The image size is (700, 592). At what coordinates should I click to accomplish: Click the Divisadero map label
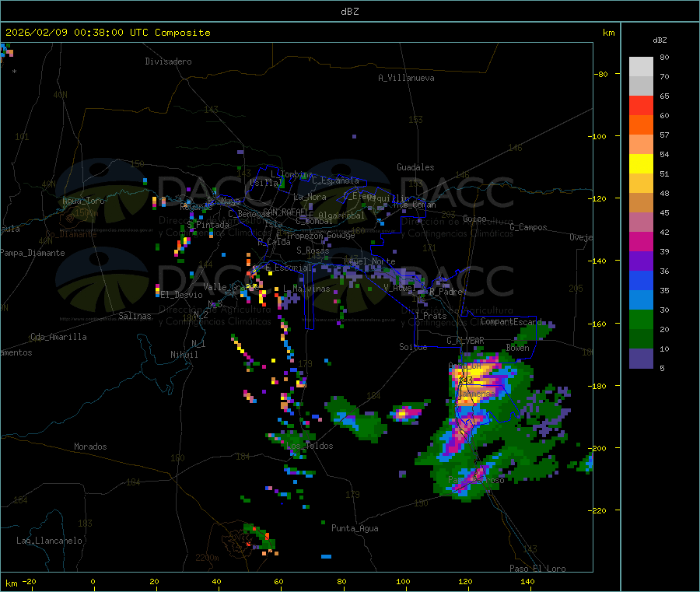(x=168, y=61)
